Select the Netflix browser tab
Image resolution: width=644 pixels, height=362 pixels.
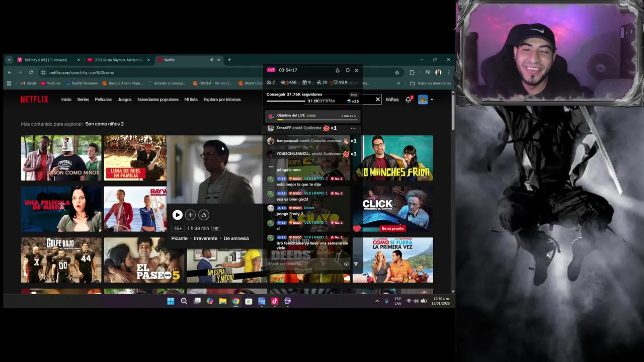click(189, 60)
